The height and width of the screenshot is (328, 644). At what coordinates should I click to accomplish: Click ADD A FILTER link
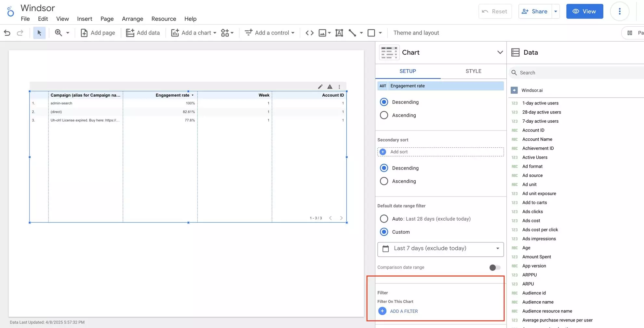(404, 311)
